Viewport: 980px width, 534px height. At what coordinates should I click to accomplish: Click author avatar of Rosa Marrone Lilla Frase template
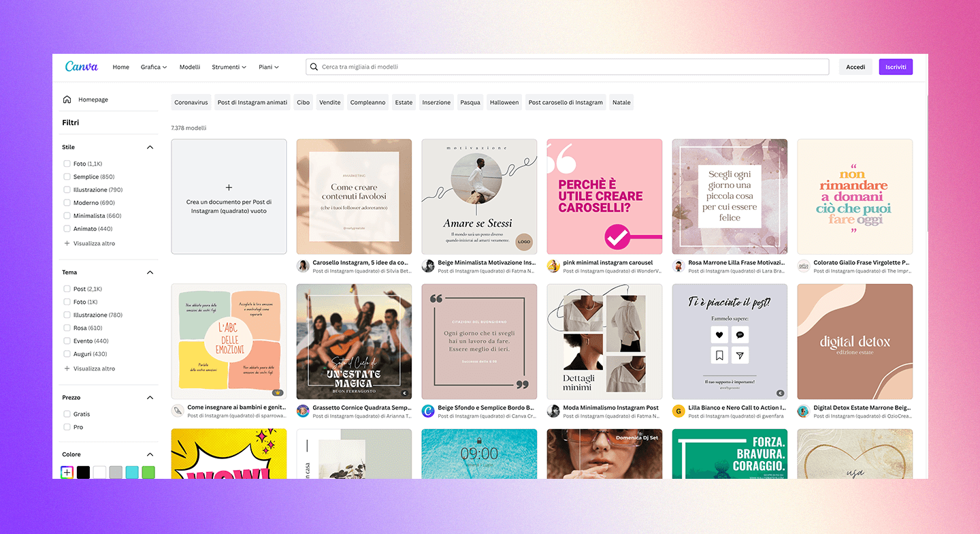[679, 266]
